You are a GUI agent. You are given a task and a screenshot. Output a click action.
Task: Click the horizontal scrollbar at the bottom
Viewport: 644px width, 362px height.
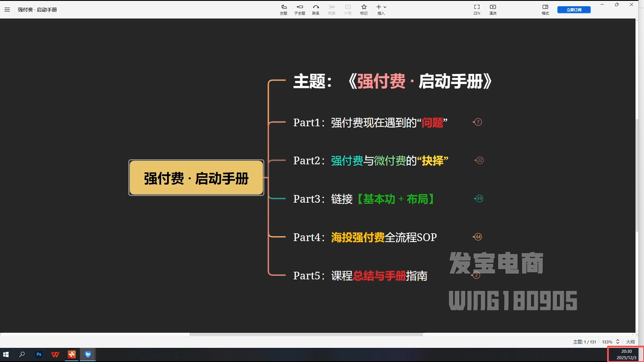pyautogui.click(x=306, y=335)
